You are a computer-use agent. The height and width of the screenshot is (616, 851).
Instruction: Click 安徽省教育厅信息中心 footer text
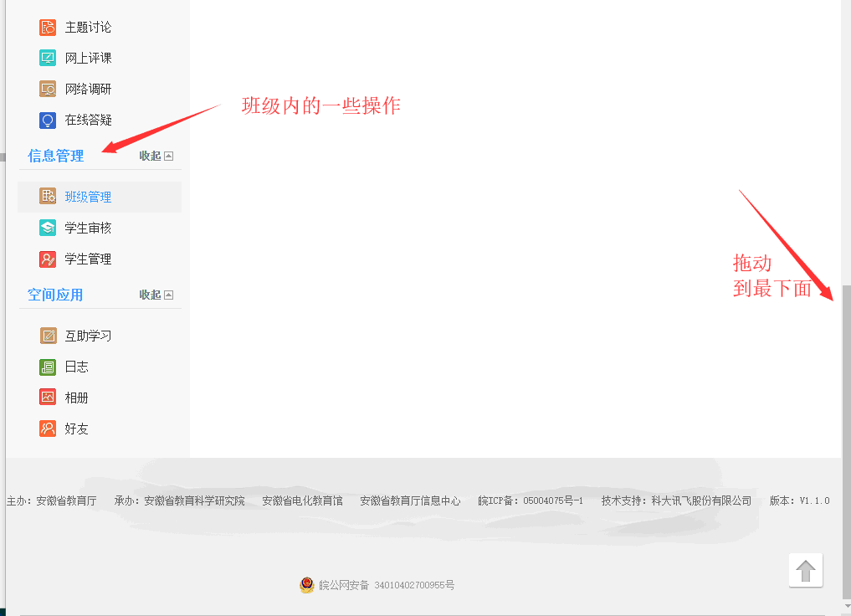(x=410, y=501)
